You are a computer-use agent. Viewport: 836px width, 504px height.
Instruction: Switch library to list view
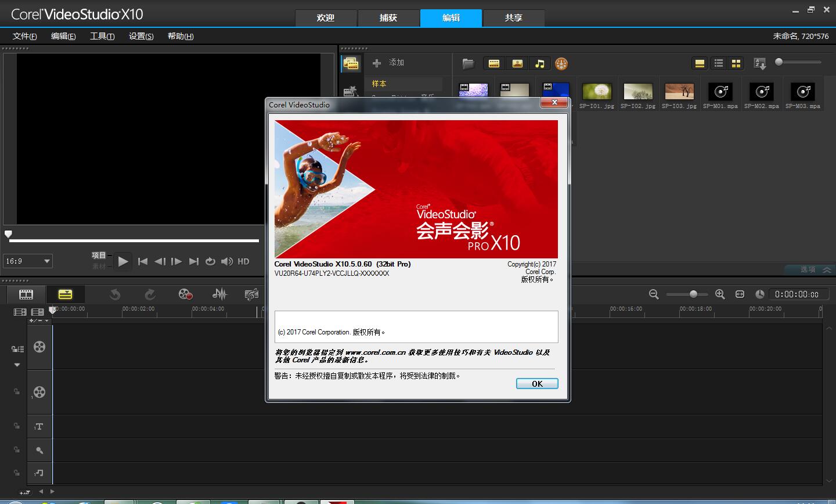click(x=719, y=63)
